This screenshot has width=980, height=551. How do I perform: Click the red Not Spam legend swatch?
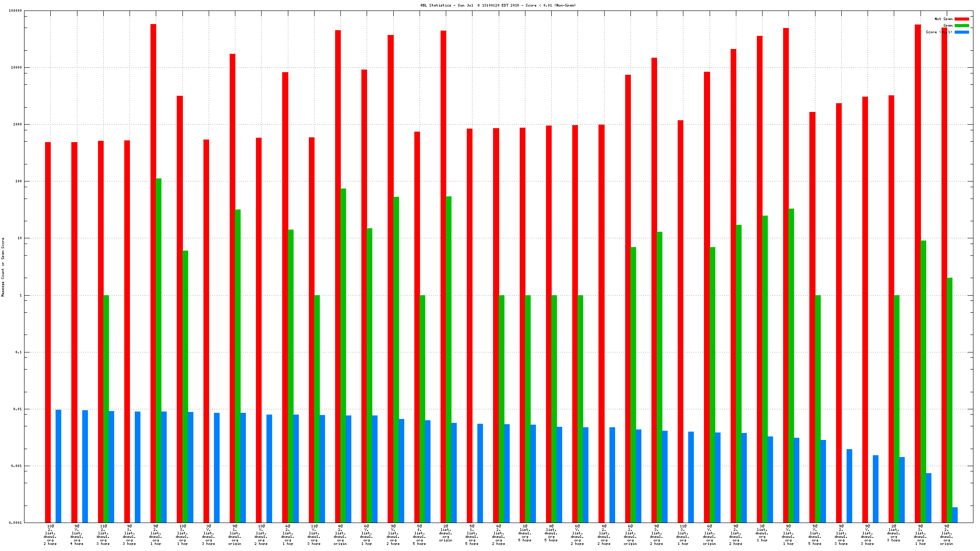[962, 19]
